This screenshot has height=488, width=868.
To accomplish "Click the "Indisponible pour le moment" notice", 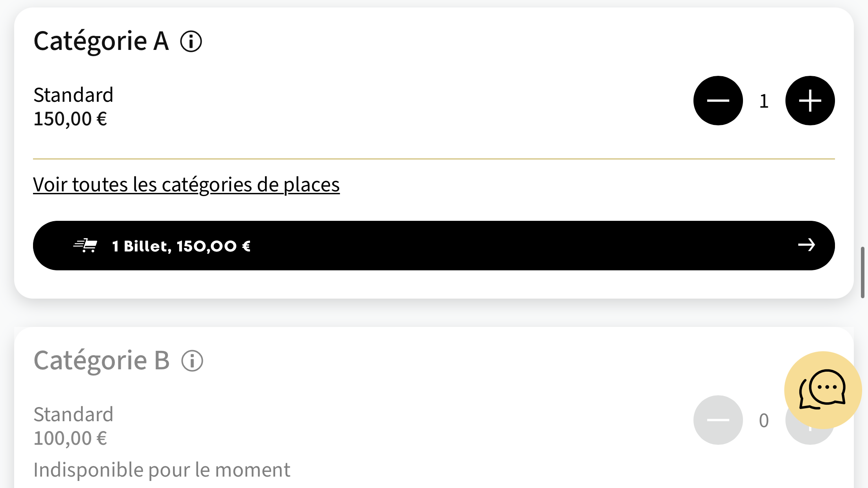I will pos(162,470).
